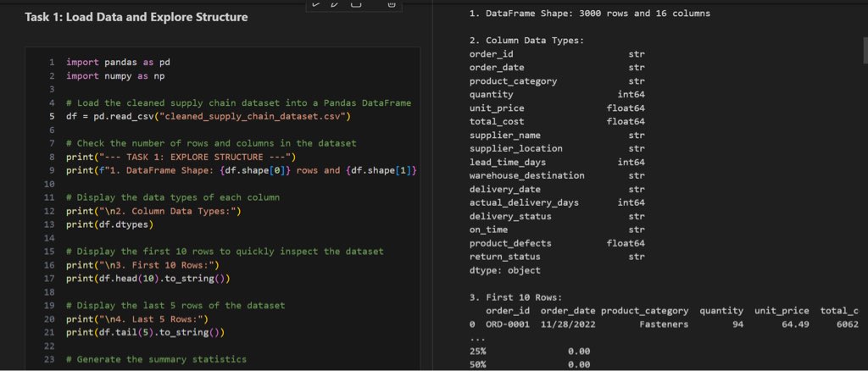Click the Fasteners value in the output
Screen dimensions: 868x371
pos(664,324)
